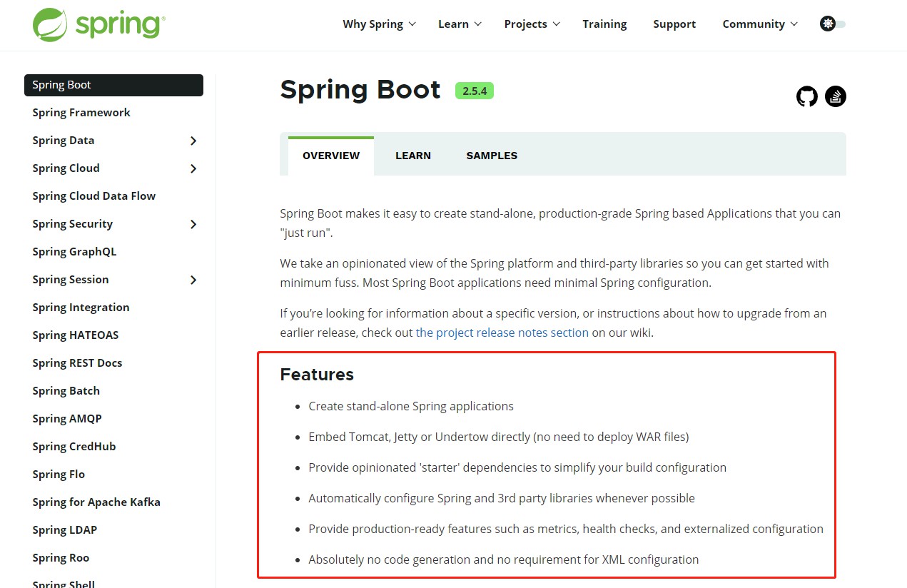Open Spring for Apache Kafka project
Image resolution: width=907 pixels, height=588 pixels.
96,502
